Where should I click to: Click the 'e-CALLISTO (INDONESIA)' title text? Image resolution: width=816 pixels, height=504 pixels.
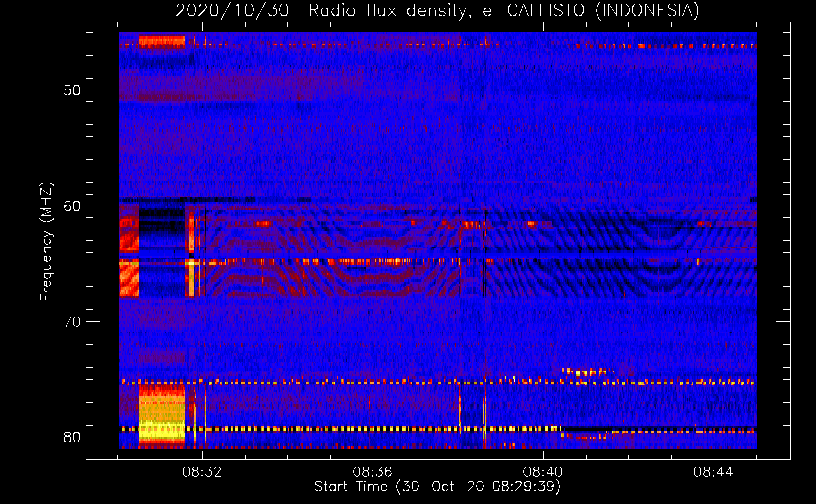click(x=591, y=10)
